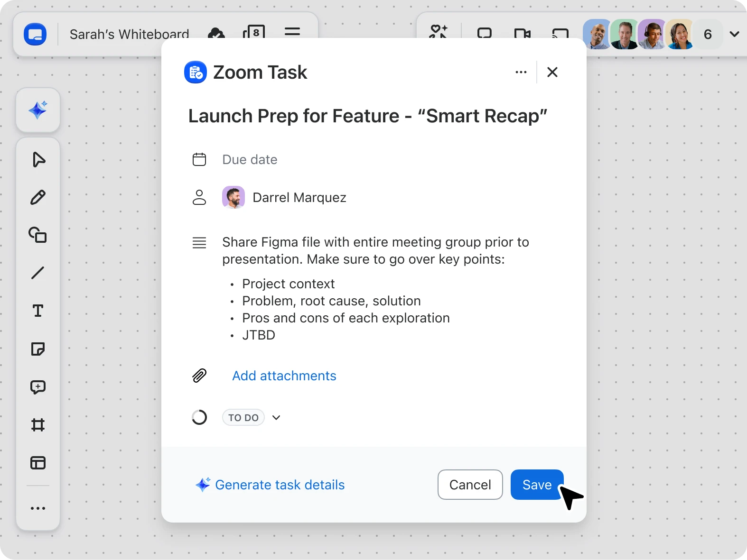Click the Sarah's Whiteboard title
The image size is (747, 560).
[x=129, y=34]
